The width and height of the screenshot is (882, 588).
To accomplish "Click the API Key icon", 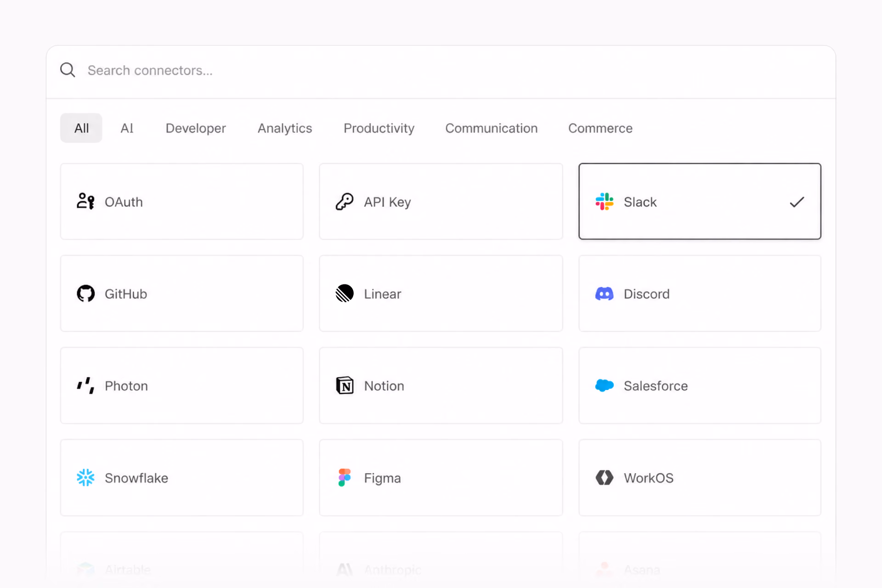I will (x=345, y=201).
